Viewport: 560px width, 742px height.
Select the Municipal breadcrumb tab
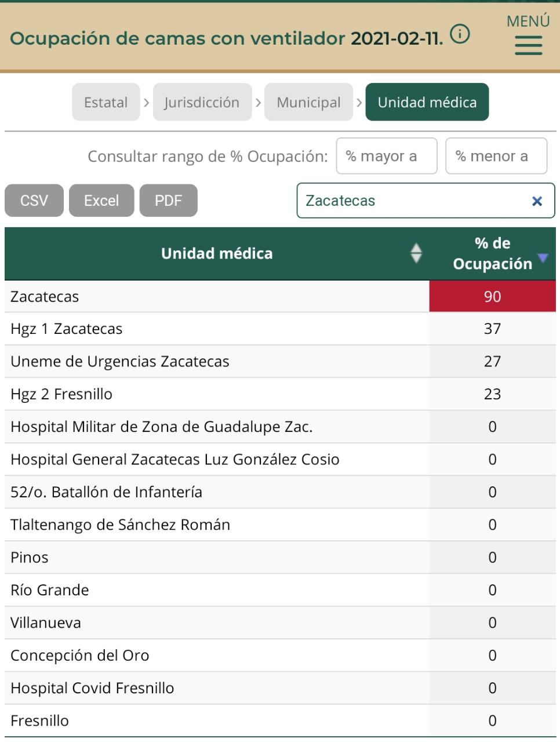click(308, 103)
